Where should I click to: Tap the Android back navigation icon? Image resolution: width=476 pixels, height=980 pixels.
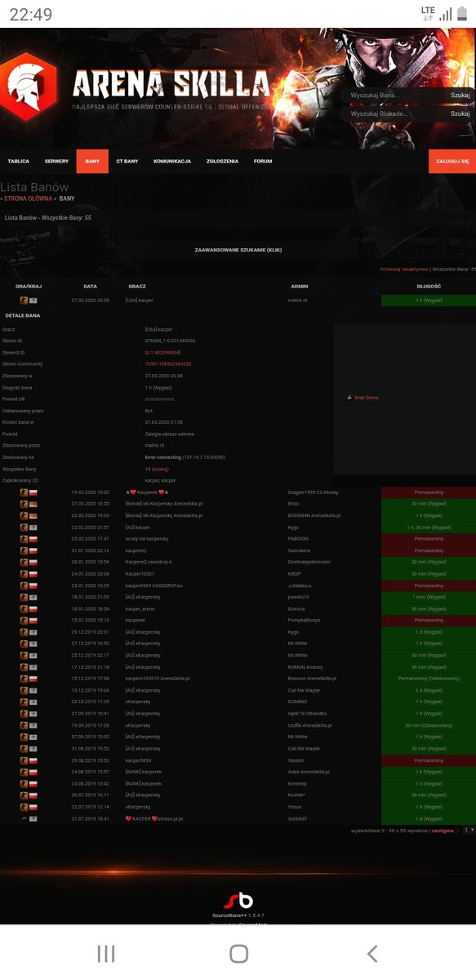(x=372, y=953)
